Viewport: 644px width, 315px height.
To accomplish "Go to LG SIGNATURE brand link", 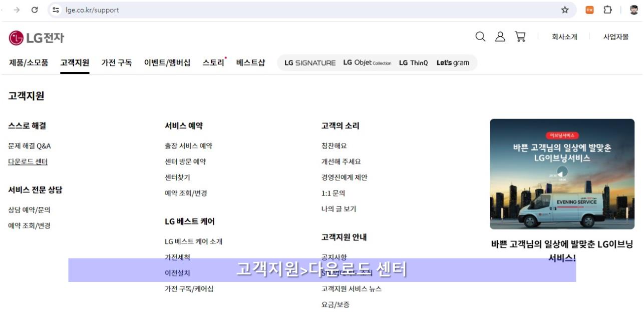I will click(x=310, y=63).
